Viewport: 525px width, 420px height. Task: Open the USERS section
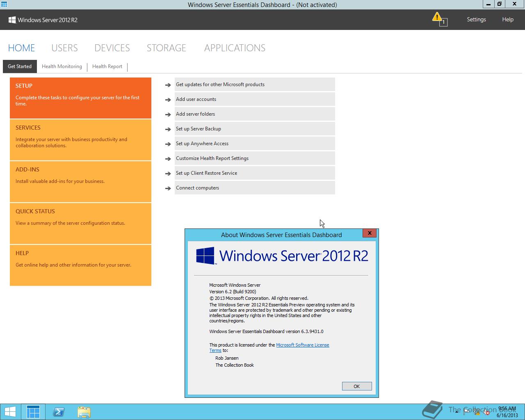[64, 48]
